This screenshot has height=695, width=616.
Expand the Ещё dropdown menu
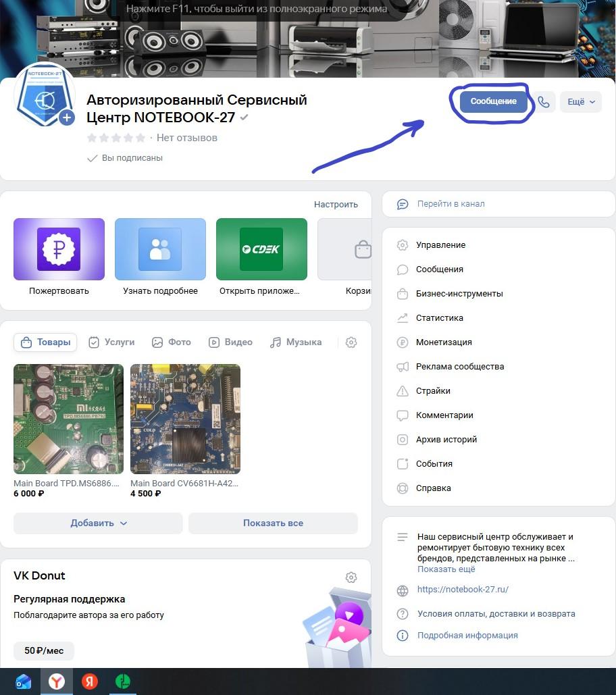point(580,101)
